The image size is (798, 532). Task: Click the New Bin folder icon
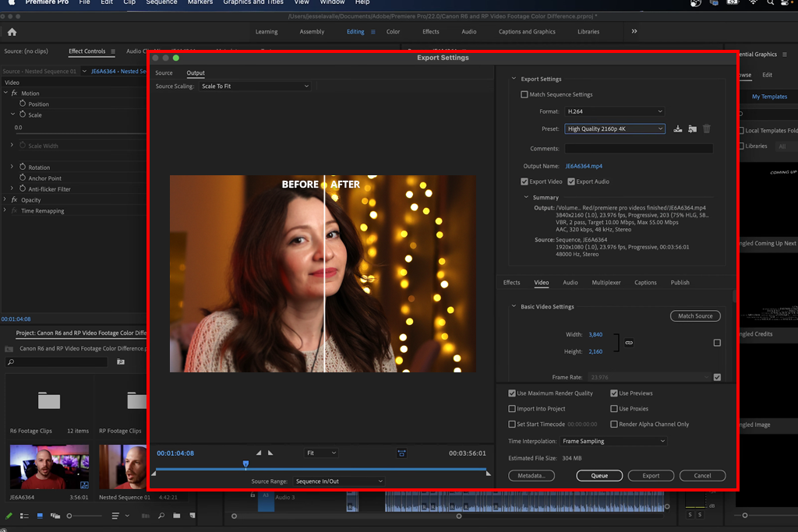(x=177, y=516)
